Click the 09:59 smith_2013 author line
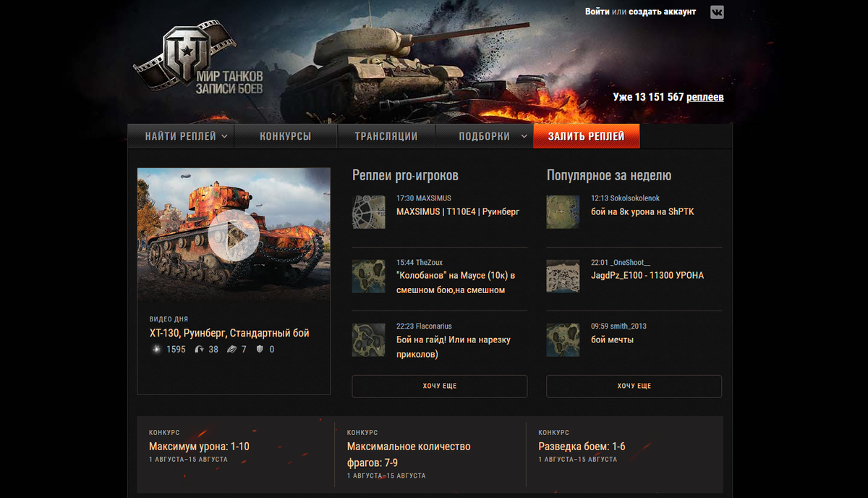The height and width of the screenshot is (498, 868). click(x=618, y=326)
